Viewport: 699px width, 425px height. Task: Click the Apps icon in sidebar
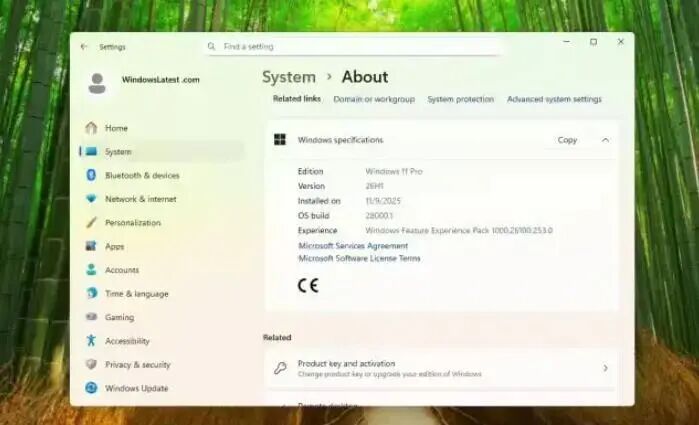coord(92,246)
